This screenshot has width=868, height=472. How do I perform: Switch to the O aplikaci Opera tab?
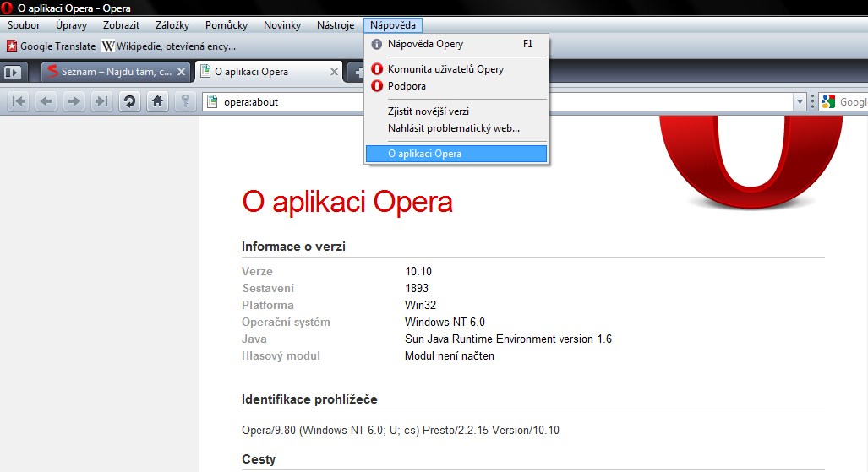pos(268,72)
